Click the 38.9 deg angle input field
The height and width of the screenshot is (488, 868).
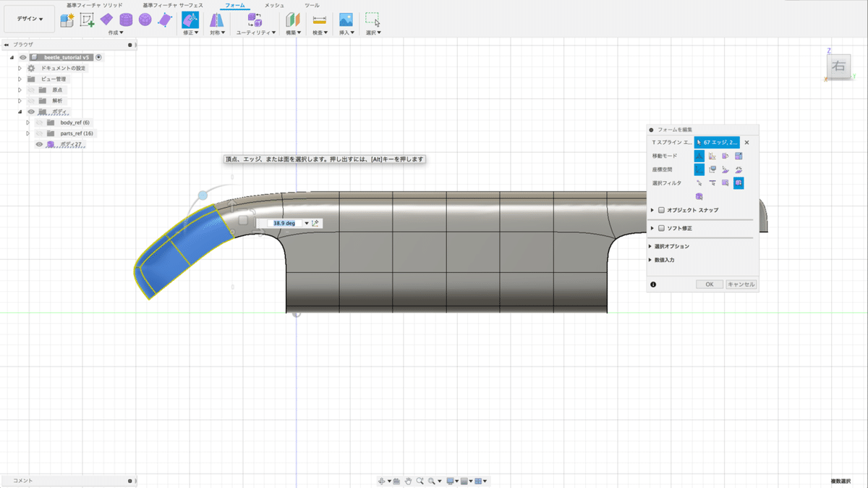pyautogui.click(x=284, y=224)
